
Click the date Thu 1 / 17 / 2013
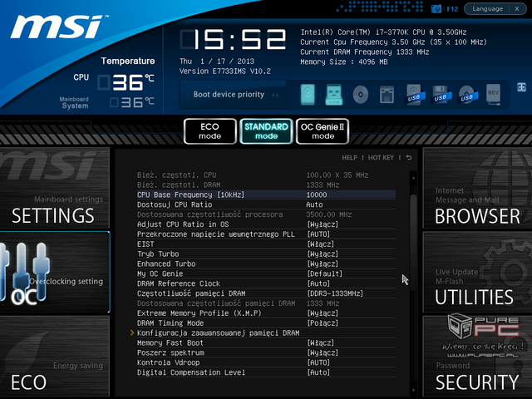coord(217,62)
